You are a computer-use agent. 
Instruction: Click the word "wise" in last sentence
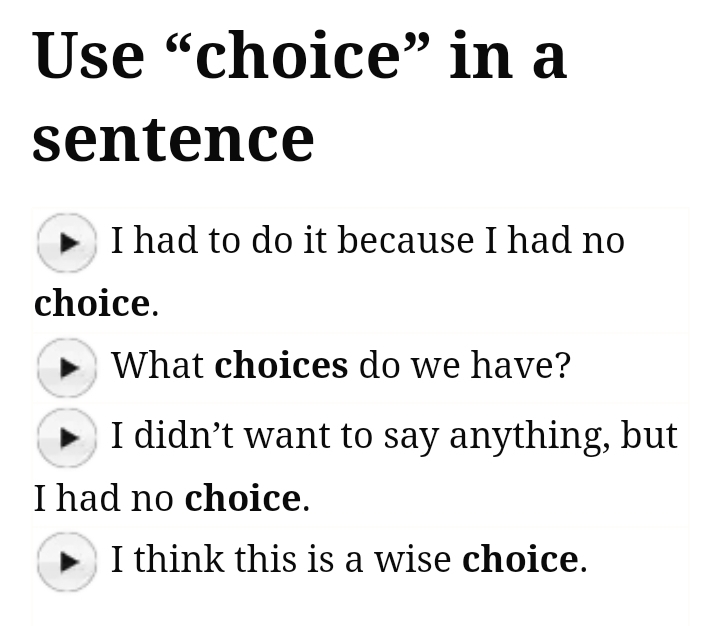coord(412,560)
